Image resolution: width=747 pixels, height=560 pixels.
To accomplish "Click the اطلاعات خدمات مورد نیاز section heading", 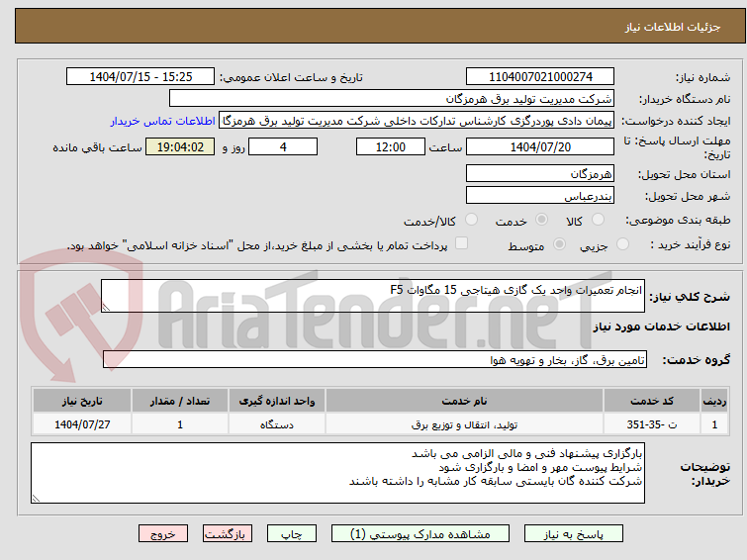I will click(x=661, y=327).
